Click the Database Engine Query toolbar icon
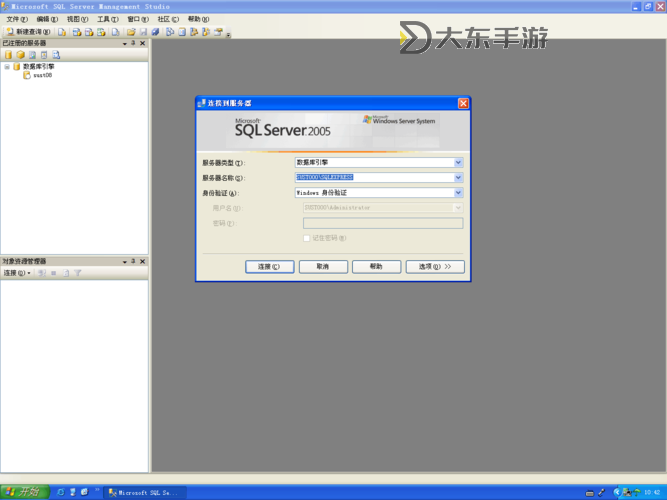The image size is (667, 500). [x=62, y=32]
